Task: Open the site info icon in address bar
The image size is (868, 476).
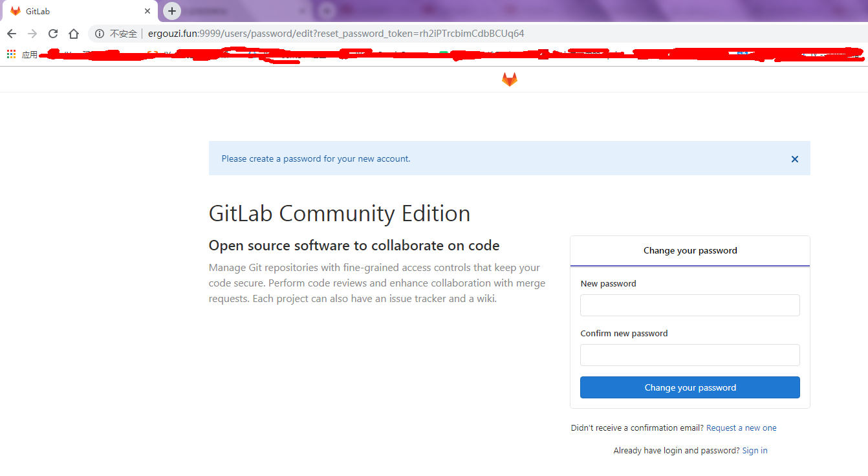Action: (99, 34)
